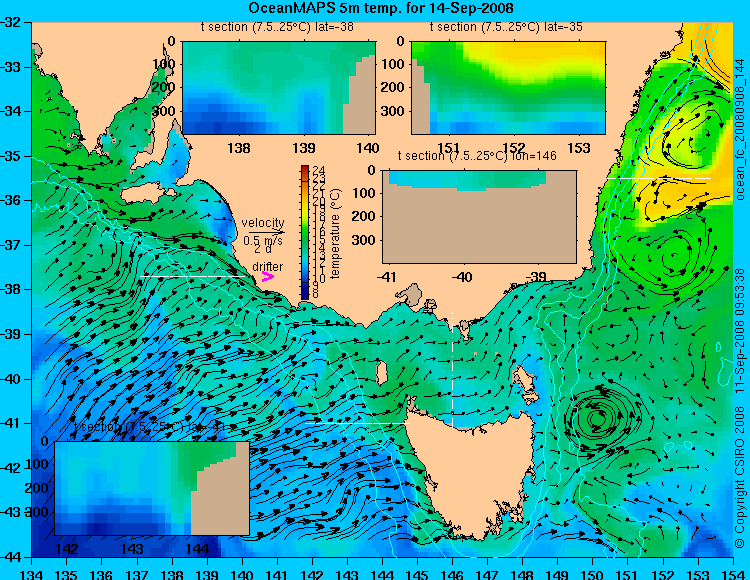Click the vertical temperature color scale bar

pos(305,233)
